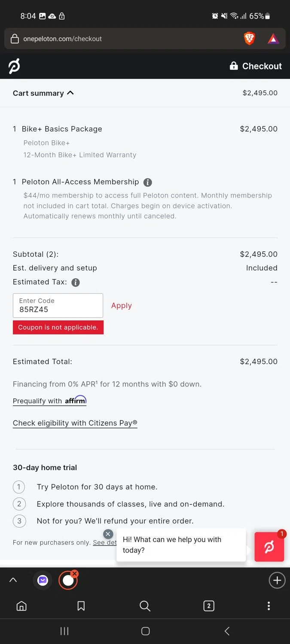Viewport: 290px width, 644px height.
Task: Open Brave Shields lion icon
Action: pos(249,39)
